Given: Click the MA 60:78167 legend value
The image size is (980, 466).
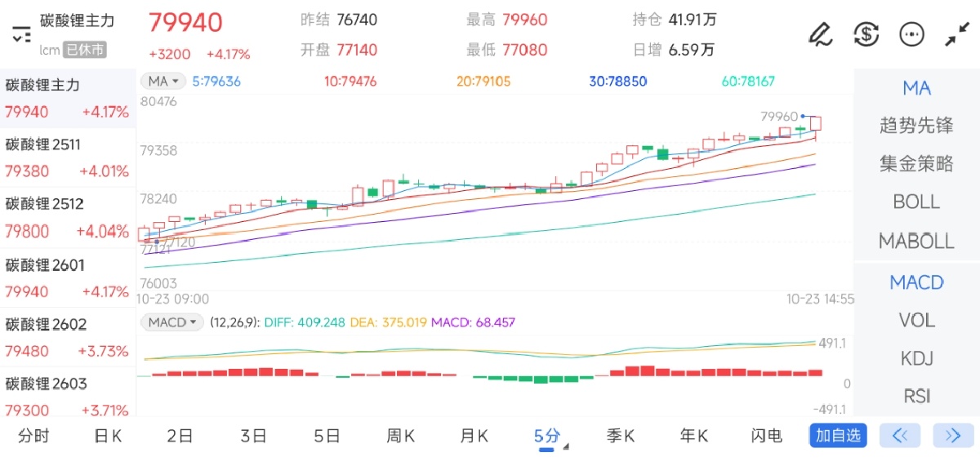Looking at the screenshot, I should 748,82.
